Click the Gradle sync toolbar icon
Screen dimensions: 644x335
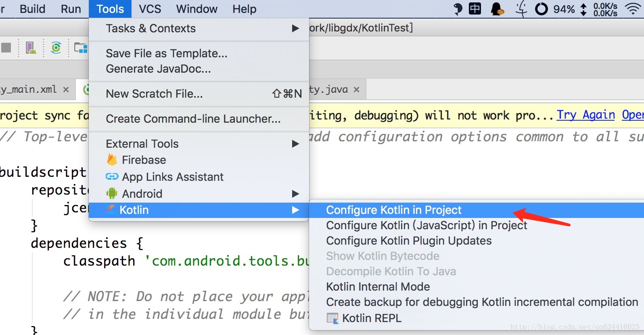[x=56, y=48]
